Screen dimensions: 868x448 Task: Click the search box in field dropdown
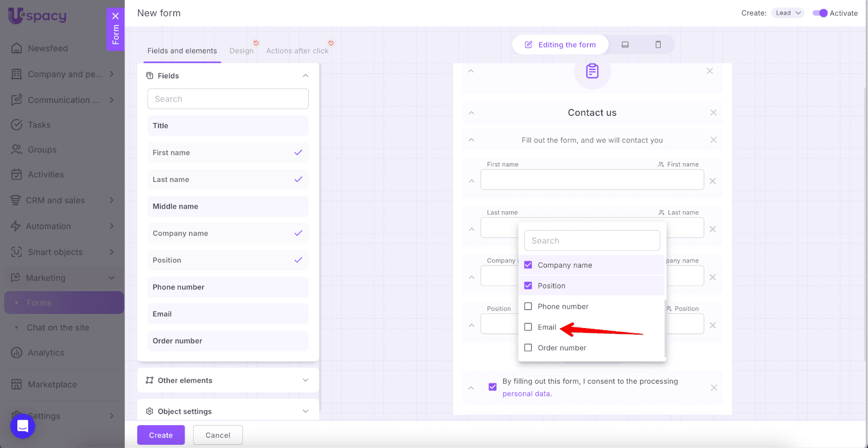pos(592,241)
